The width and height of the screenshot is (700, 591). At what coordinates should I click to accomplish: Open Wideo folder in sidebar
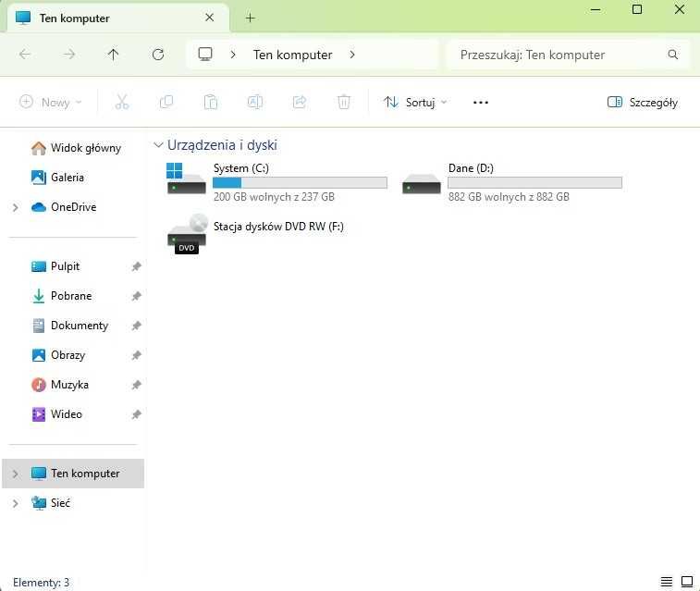(56, 414)
